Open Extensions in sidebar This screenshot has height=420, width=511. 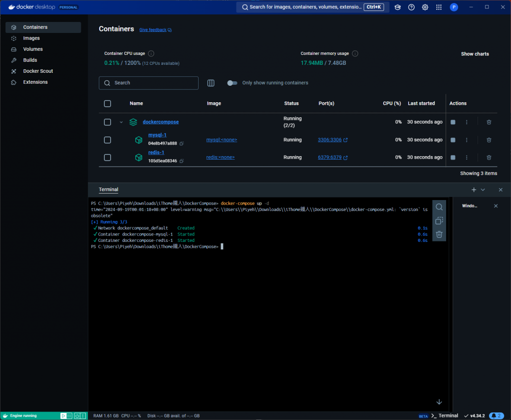pos(43,82)
